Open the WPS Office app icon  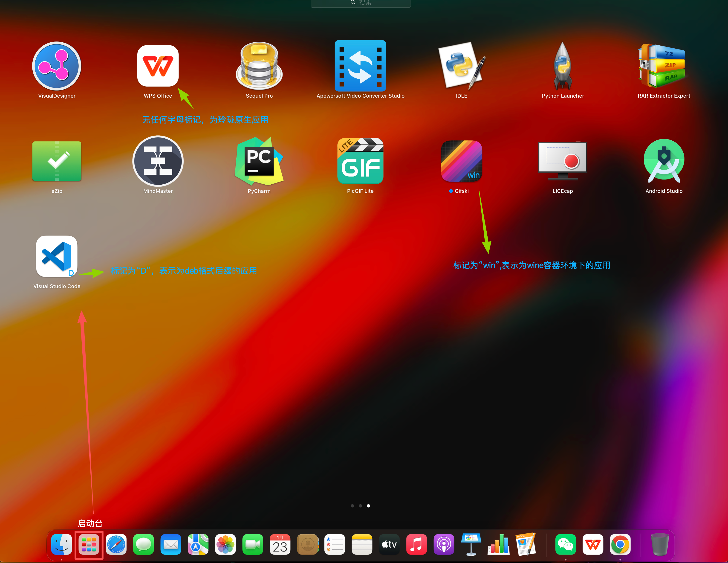(158, 66)
